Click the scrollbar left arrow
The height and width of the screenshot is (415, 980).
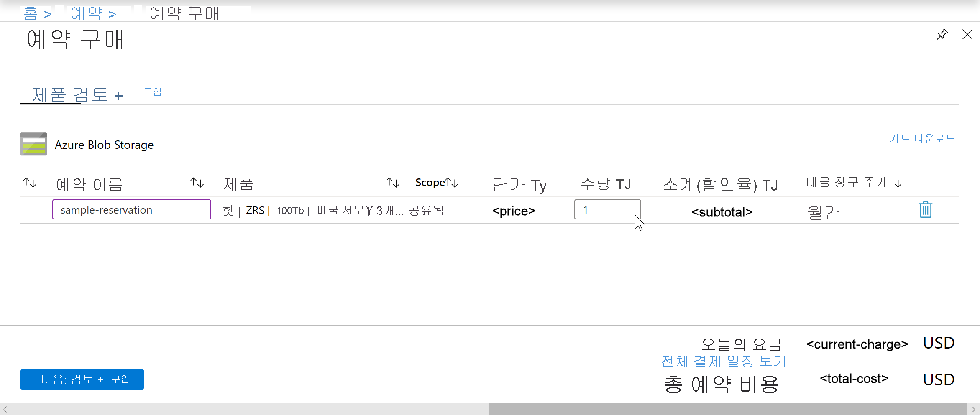coord(5,409)
